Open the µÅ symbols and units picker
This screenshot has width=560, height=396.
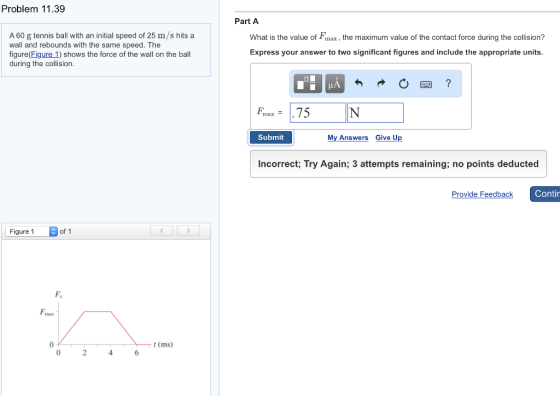coord(335,84)
